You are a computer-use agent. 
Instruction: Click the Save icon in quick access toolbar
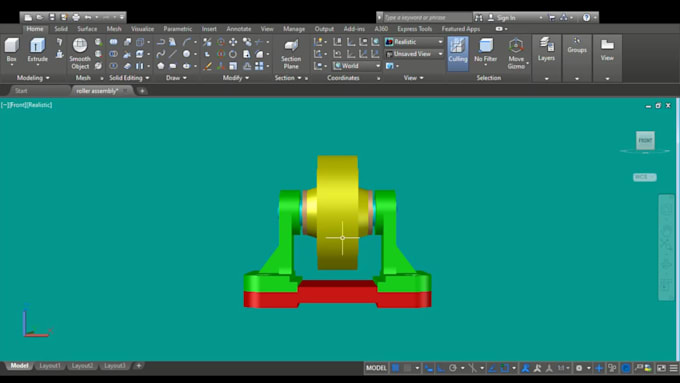coord(52,17)
